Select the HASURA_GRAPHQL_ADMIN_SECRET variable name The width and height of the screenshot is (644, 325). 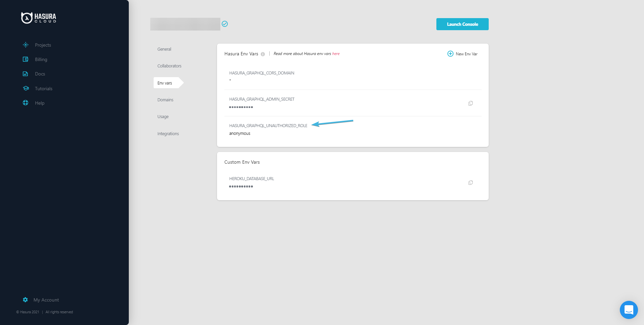(x=262, y=99)
